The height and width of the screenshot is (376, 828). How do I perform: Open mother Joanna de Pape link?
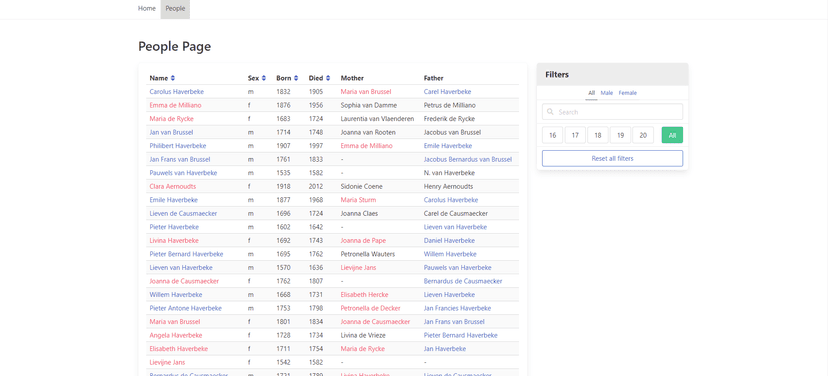click(x=363, y=241)
